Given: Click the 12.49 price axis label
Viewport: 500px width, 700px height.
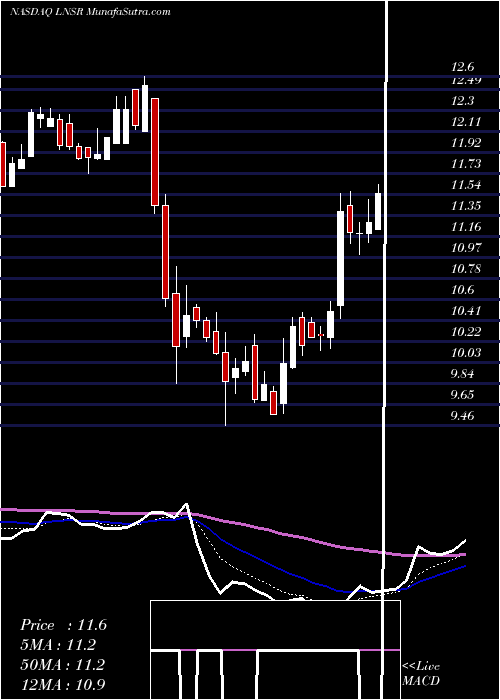Looking at the screenshot, I should click(x=466, y=80).
